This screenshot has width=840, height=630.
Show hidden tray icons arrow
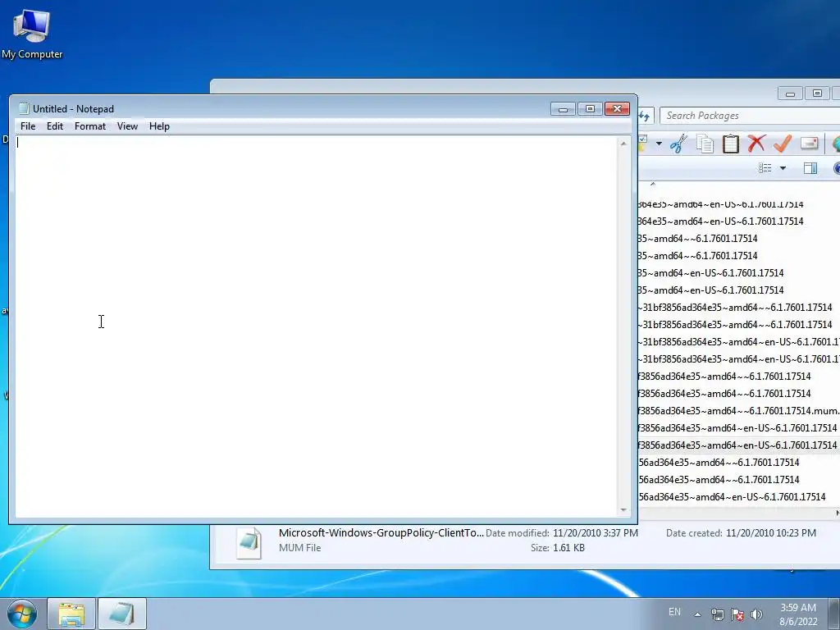pos(697,614)
